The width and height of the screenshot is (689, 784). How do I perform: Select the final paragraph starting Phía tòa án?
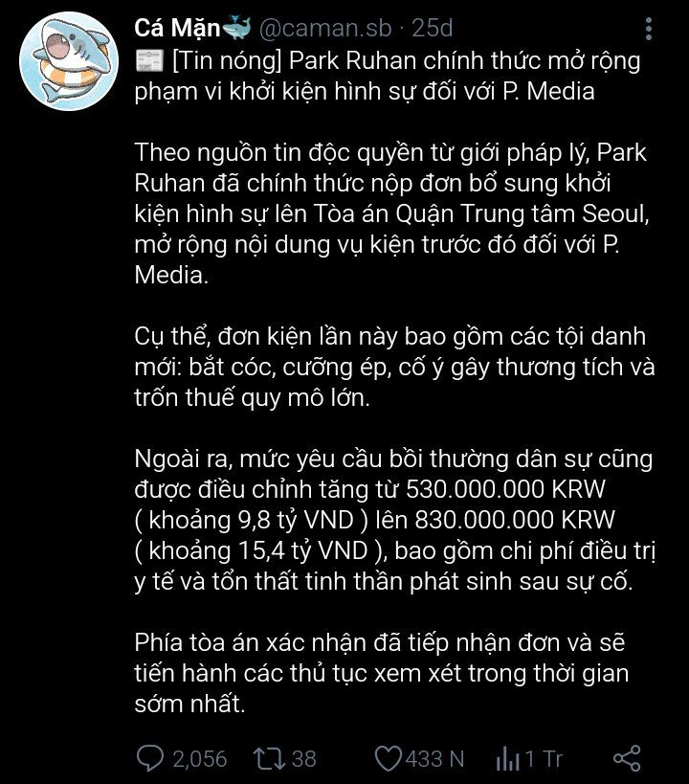pyautogui.click(x=382, y=673)
